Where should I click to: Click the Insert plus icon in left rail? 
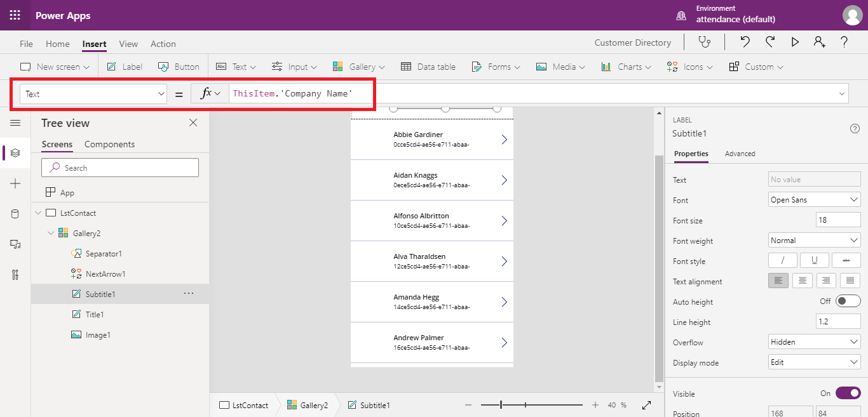coord(15,183)
